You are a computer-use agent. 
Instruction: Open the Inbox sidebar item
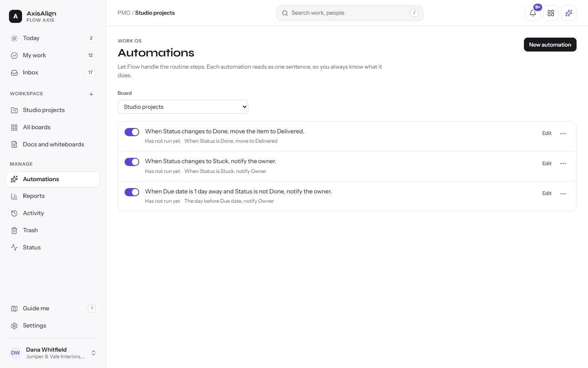coord(53,73)
